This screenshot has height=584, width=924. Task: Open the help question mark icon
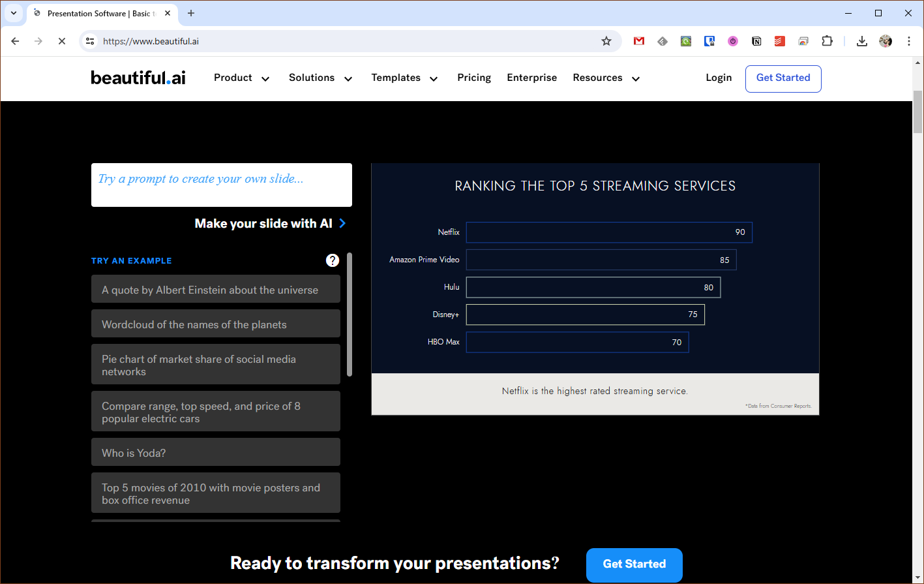[333, 260]
